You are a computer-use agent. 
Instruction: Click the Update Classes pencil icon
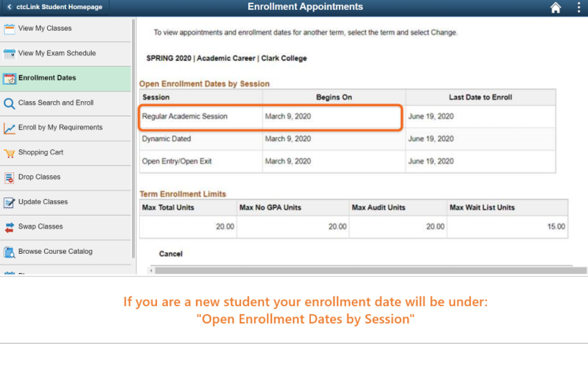click(x=9, y=202)
